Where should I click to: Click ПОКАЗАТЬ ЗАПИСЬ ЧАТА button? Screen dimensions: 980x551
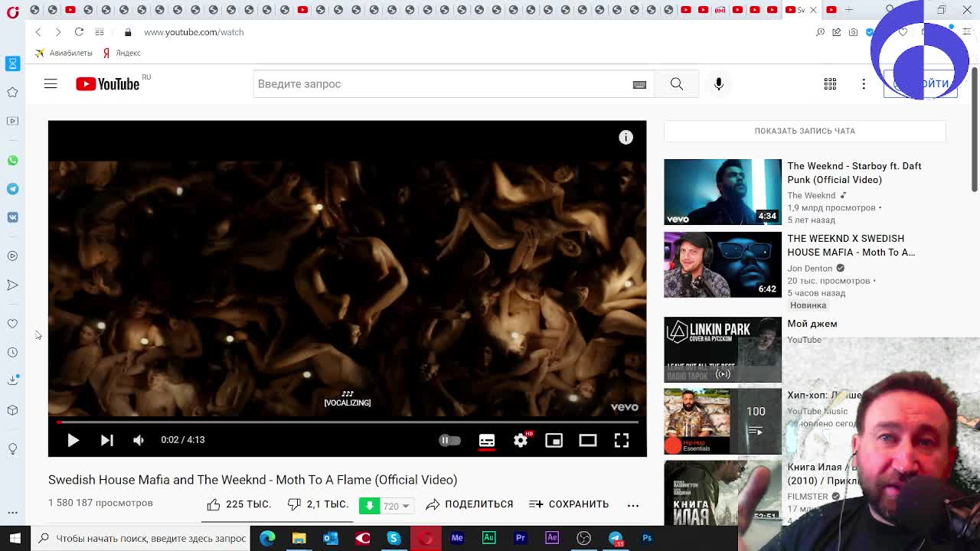tap(805, 131)
